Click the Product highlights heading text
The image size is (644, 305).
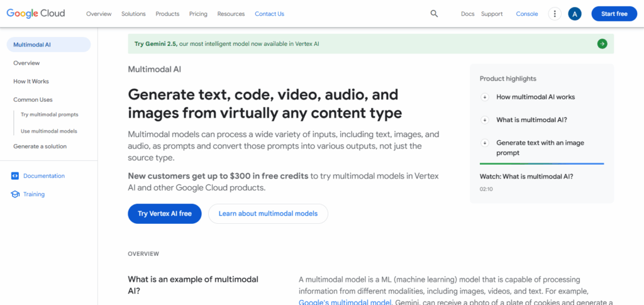pyautogui.click(x=508, y=79)
